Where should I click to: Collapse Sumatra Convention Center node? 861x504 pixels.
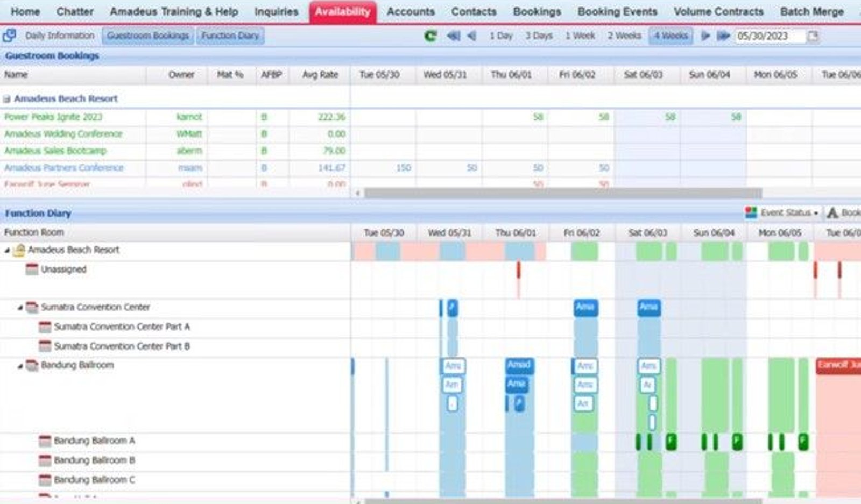tap(20, 307)
